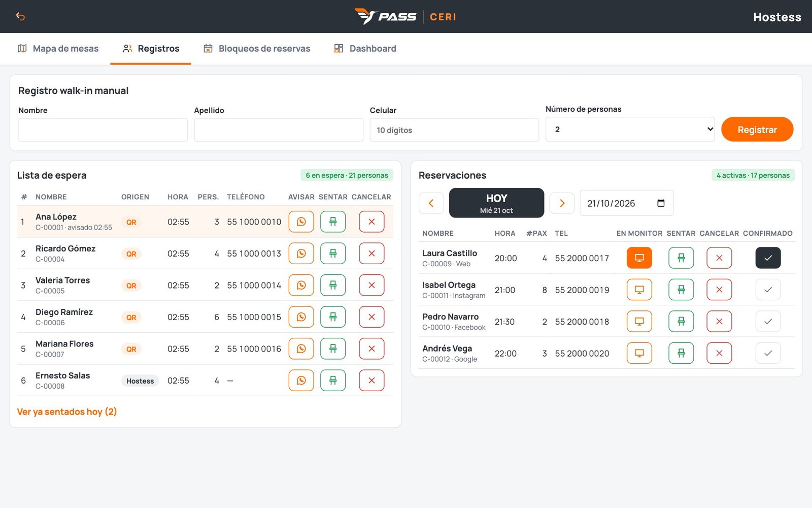Go to previous day with left chevron
Viewport: 812px width, 508px height.
coord(431,203)
